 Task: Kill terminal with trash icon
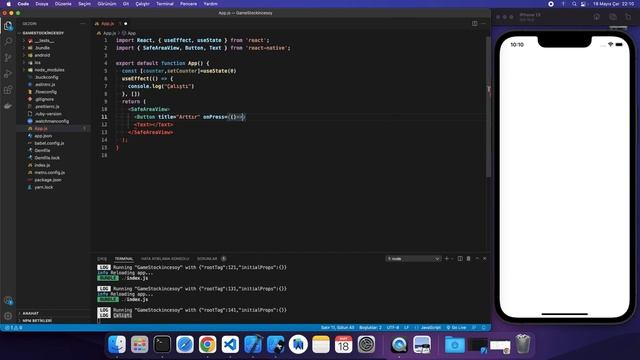point(469,259)
